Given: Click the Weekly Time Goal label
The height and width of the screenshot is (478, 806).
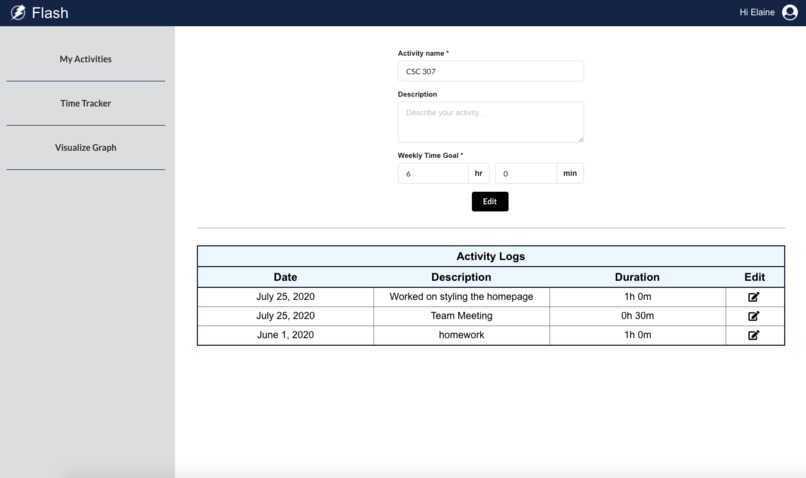Looking at the screenshot, I should point(430,155).
